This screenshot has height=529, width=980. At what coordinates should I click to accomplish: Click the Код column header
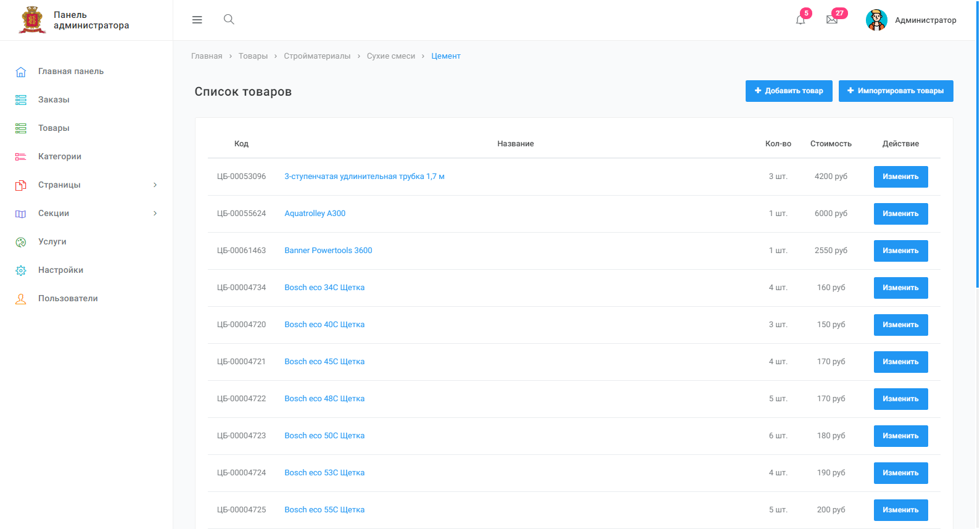pyautogui.click(x=241, y=144)
